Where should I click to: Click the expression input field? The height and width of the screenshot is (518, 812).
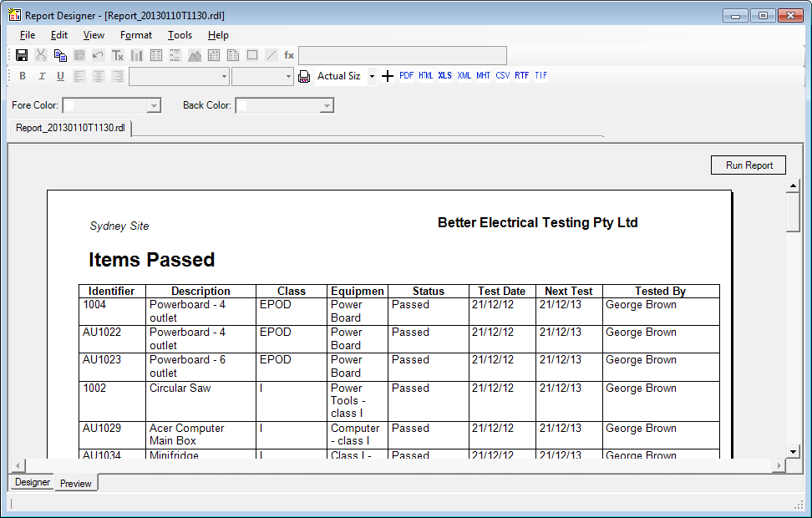pos(402,55)
